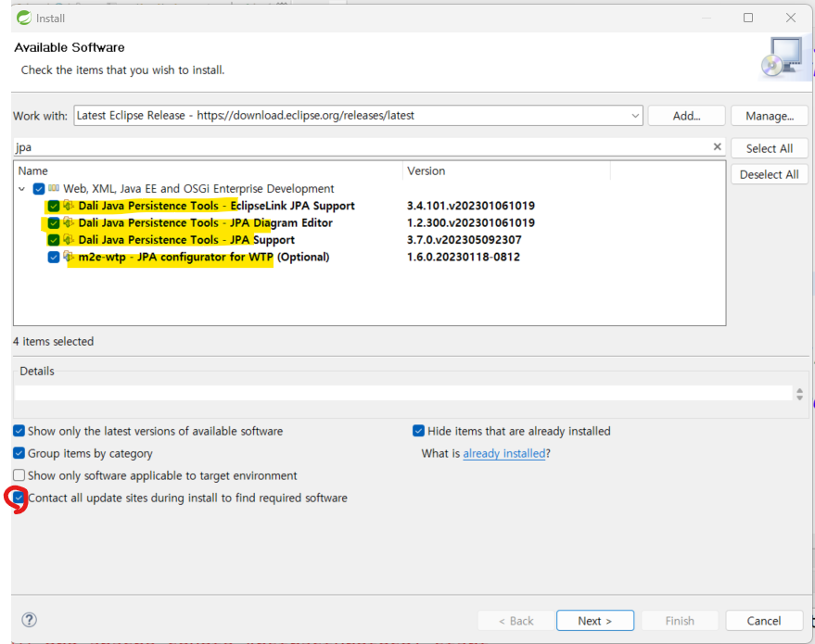Screen dimensions: 815x644
Task: Click the install wizard computer-disc banner image
Action: tap(783, 58)
